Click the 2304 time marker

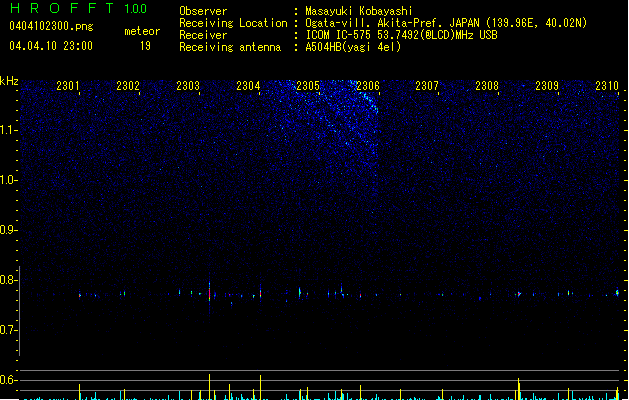coord(248,86)
